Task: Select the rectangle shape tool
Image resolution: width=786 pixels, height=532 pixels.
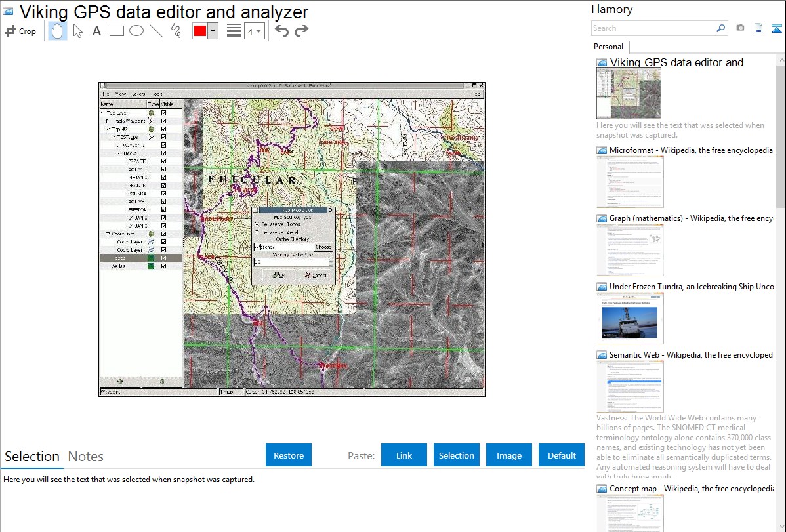Action: tap(116, 31)
